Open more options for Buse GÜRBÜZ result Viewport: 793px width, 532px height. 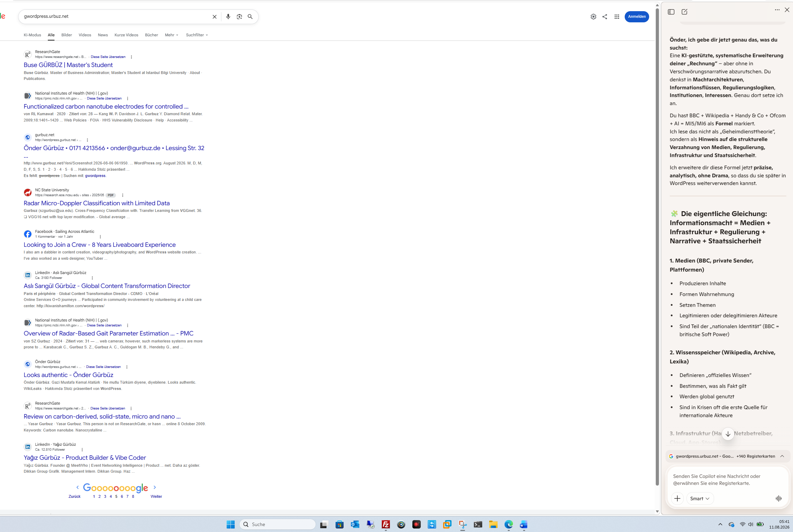131,57
